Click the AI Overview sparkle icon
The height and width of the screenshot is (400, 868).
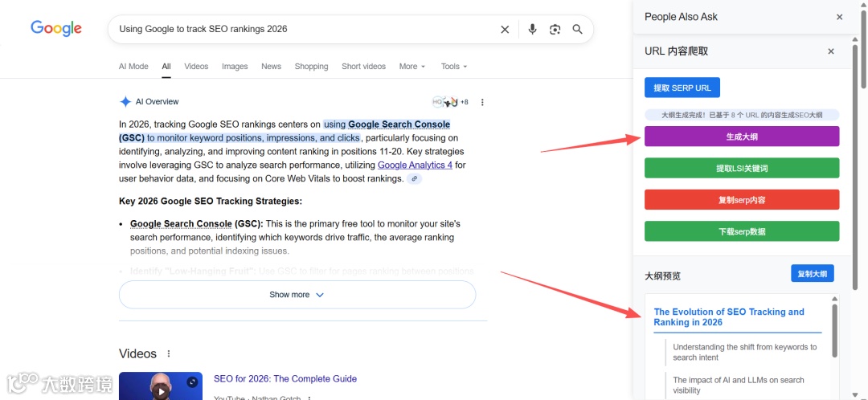[125, 102]
